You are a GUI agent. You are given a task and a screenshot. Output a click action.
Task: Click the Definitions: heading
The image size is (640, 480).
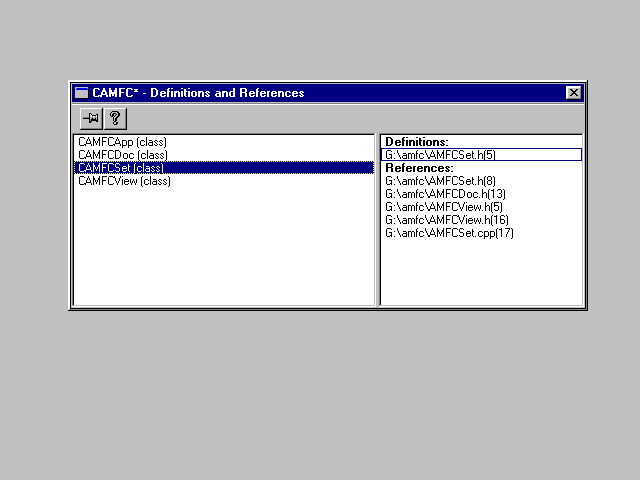(417, 142)
